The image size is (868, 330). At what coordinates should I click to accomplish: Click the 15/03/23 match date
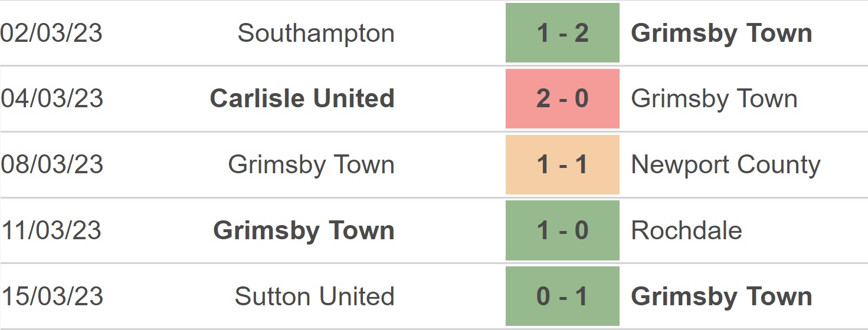(51, 296)
